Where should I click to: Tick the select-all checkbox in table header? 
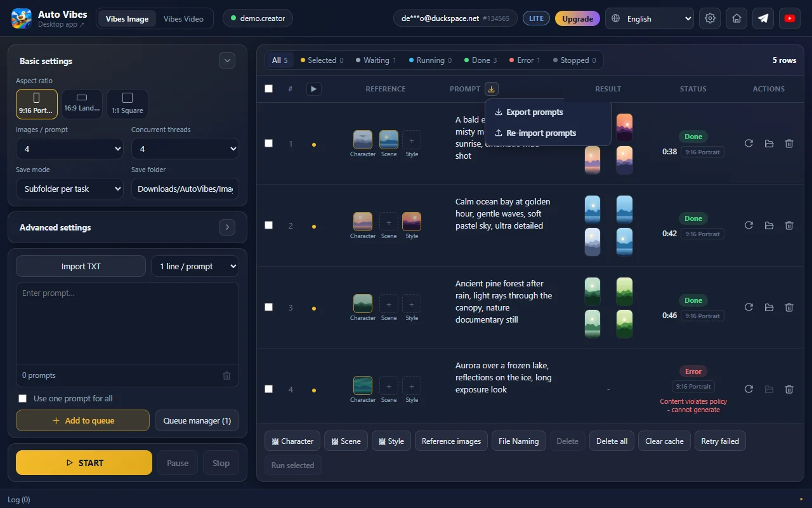pos(268,89)
